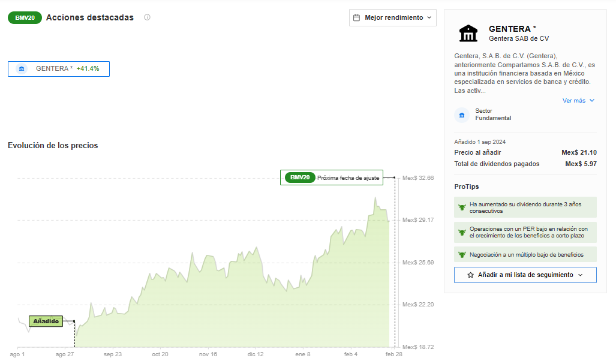The height and width of the screenshot is (364, 616).
Task: Click the feb 4 date label
Action: [351, 354]
